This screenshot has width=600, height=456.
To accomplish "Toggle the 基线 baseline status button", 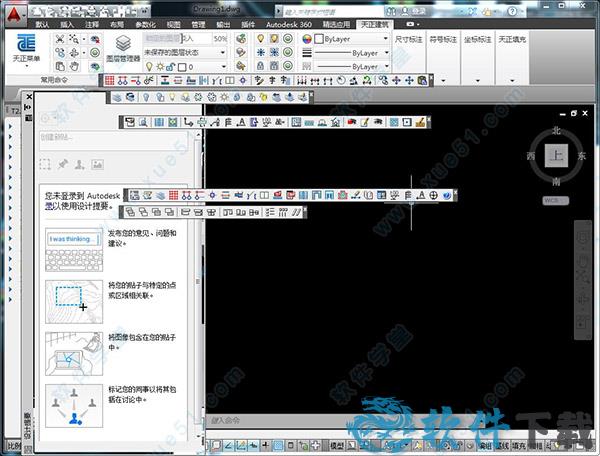I will [502, 446].
